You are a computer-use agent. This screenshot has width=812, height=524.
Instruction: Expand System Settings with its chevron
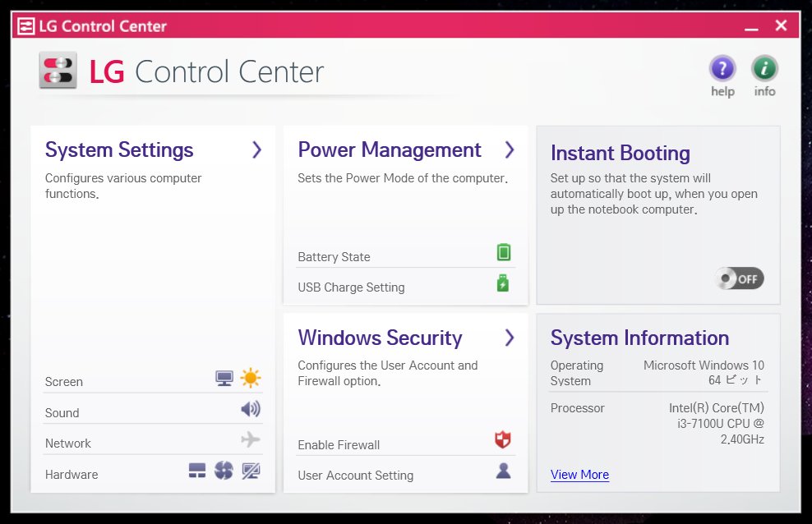pos(257,150)
